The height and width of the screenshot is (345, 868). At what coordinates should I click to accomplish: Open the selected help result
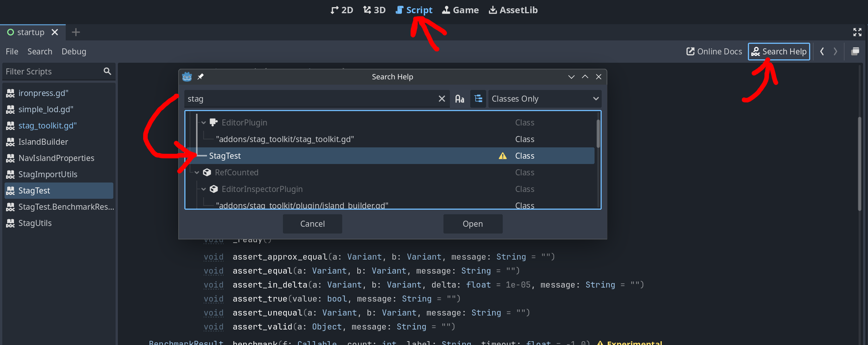(x=473, y=224)
